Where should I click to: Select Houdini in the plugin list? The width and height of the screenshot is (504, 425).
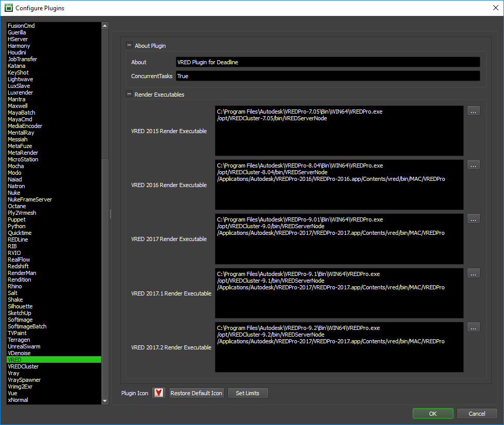coord(54,52)
